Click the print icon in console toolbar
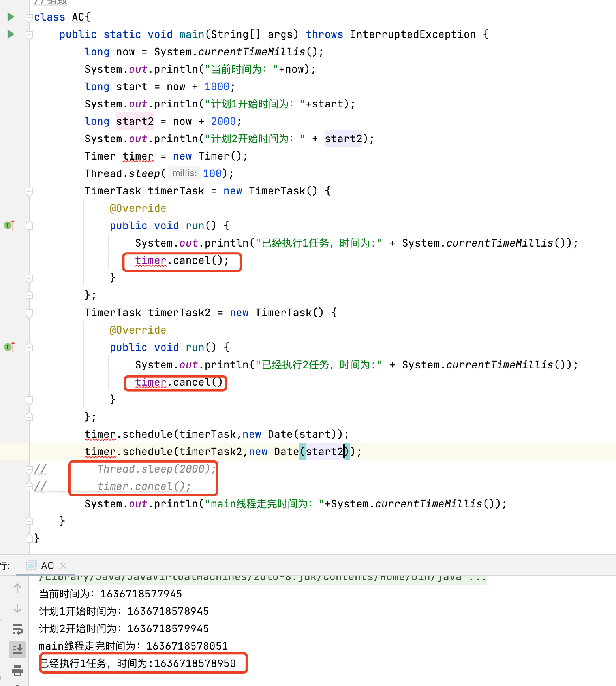Viewport: 616px width, 686px height. (x=17, y=670)
